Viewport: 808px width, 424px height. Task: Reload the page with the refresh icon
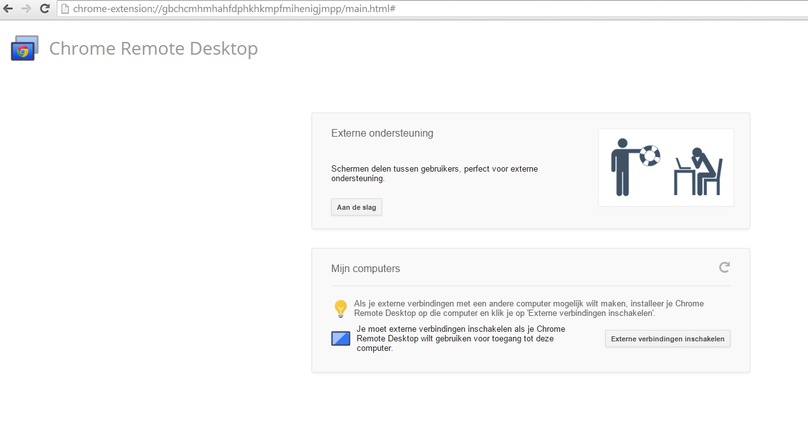[x=45, y=8]
